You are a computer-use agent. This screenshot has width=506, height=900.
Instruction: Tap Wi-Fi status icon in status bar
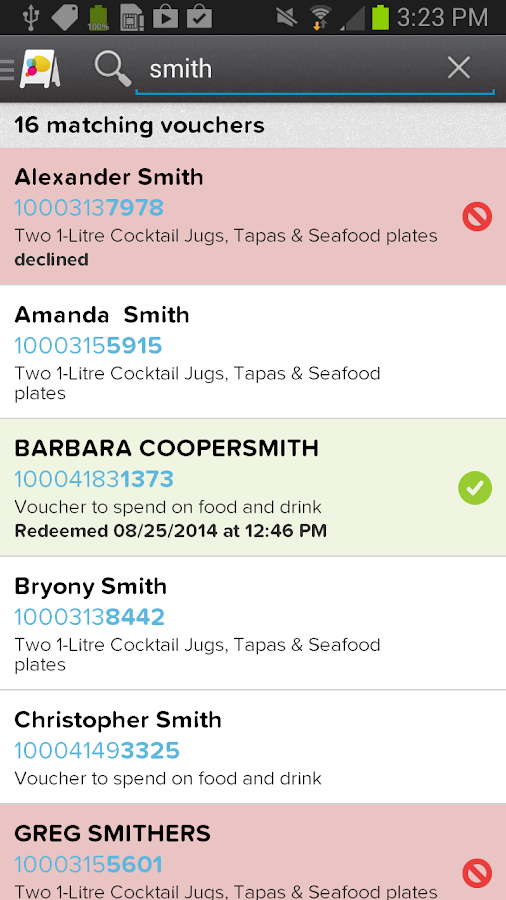click(322, 17)
